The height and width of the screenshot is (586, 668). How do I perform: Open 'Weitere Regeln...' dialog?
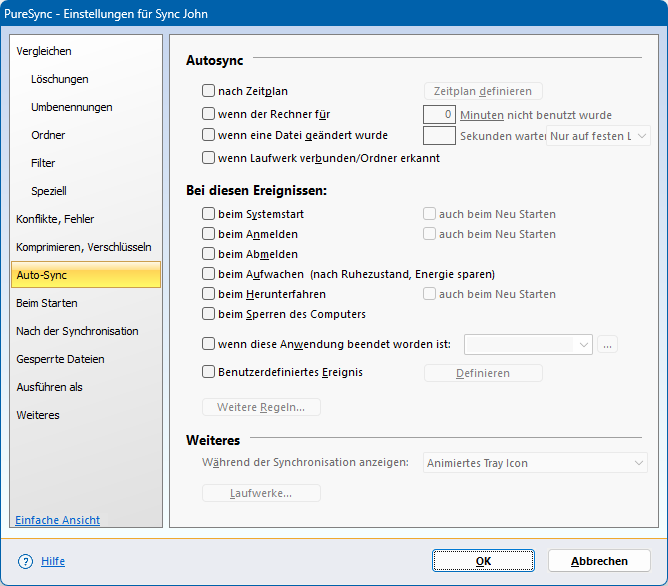click(x=261, y=407)
